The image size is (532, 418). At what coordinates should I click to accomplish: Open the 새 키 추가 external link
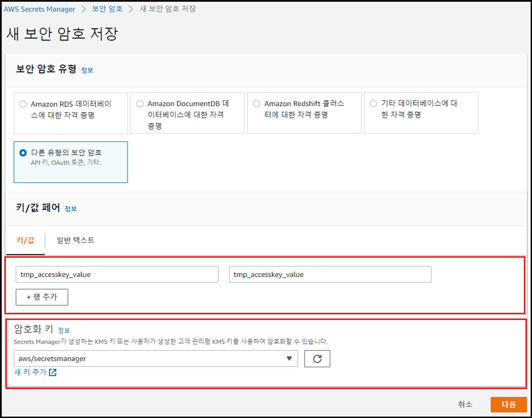point(35,372)
